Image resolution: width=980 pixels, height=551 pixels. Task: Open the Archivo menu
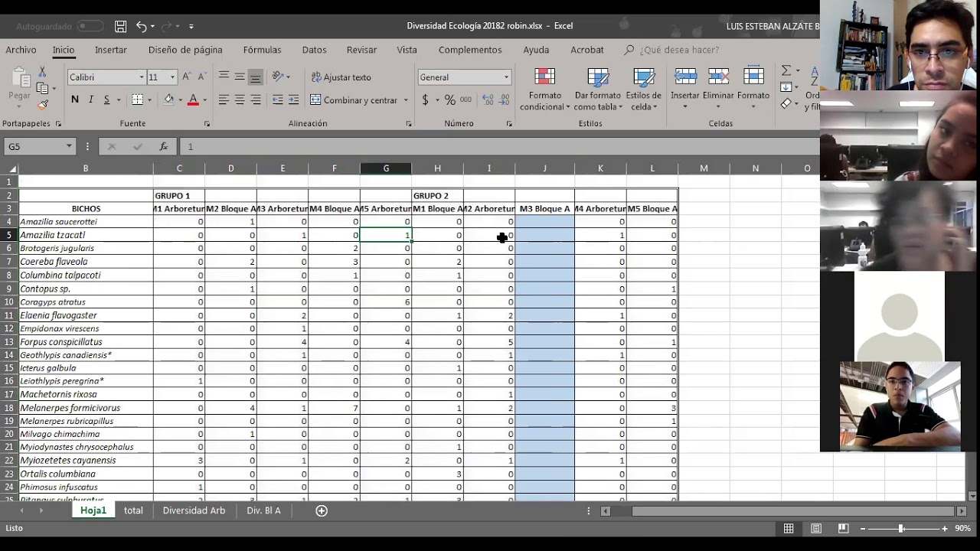(21, 50)
